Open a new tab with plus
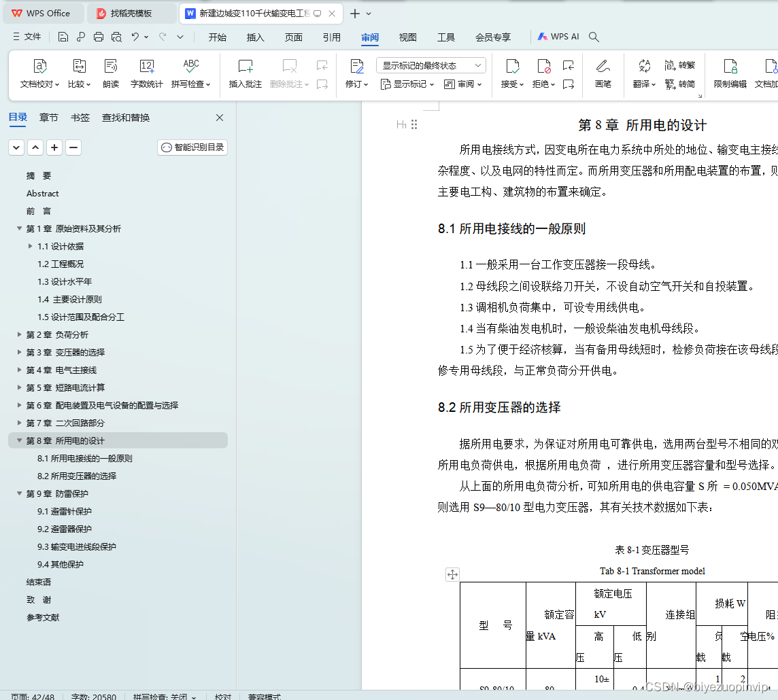 355,14
